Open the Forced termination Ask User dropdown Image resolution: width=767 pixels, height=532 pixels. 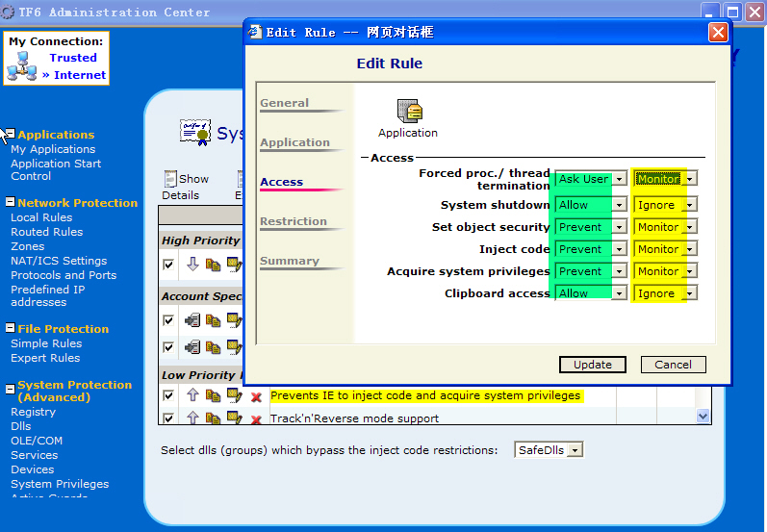(591, 179)
